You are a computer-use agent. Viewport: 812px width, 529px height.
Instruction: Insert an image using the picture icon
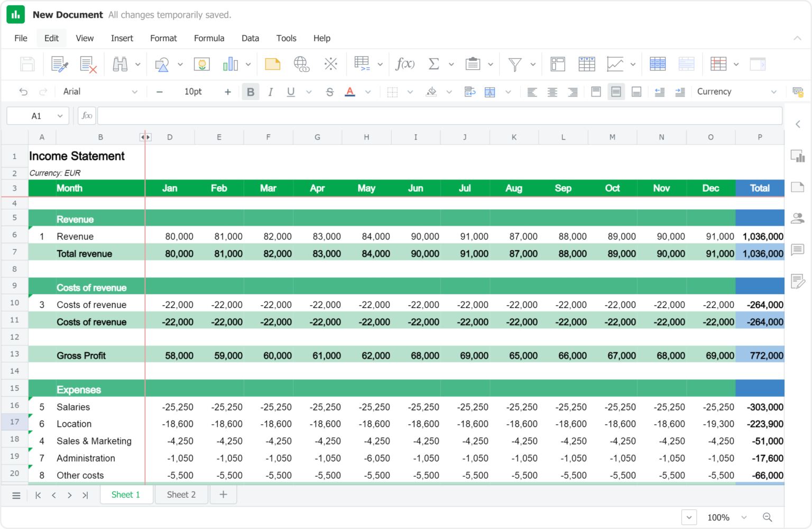tap(201, 64)
